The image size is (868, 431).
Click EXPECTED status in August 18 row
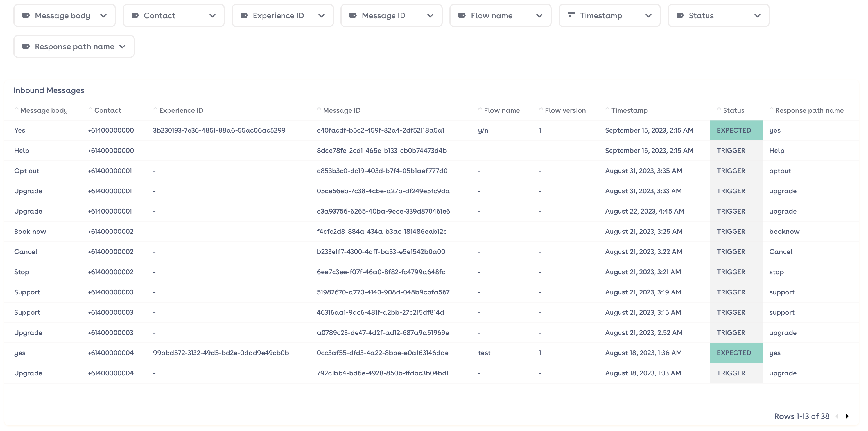736,353
